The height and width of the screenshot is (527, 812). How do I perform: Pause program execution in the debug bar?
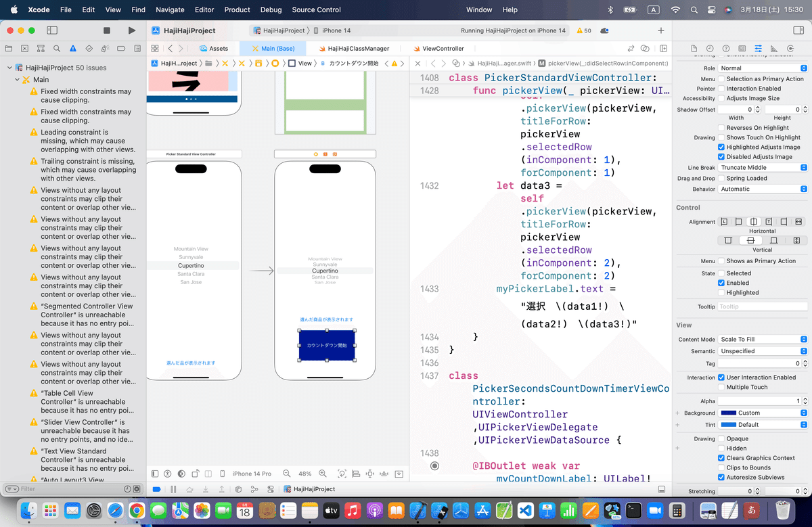(173, 489)
